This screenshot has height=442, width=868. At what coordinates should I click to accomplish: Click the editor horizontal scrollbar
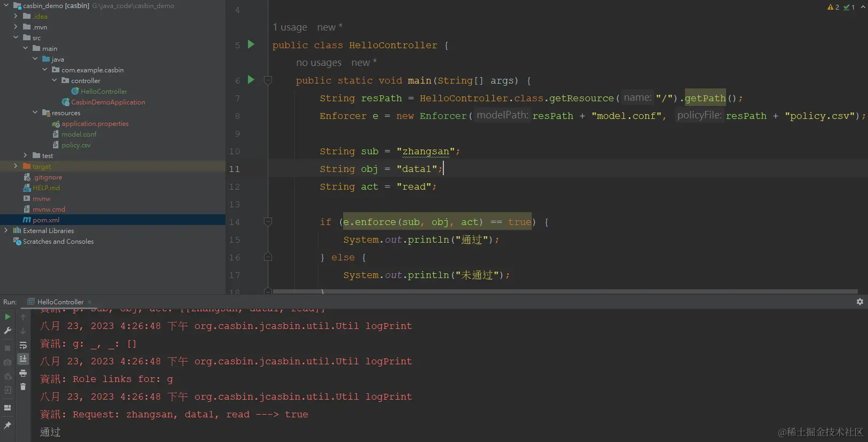pos(565,291)
